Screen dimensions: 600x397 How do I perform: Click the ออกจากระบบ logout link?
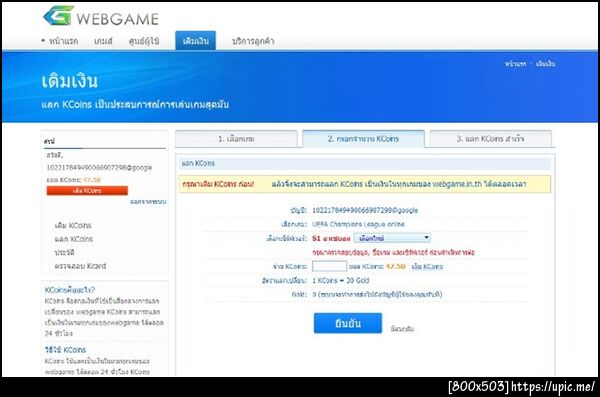point(148,202)
